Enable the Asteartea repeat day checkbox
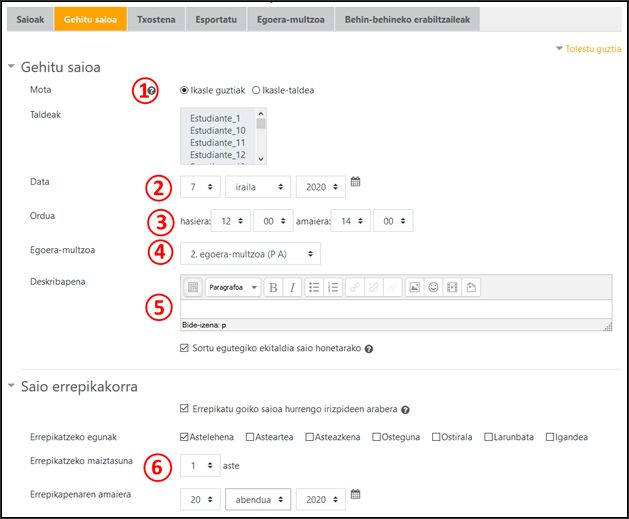 (250, 437)
